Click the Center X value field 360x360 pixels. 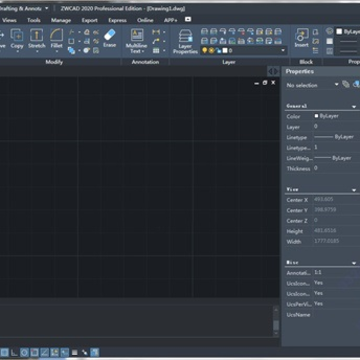pyautogui.click(x=336, y=200)
